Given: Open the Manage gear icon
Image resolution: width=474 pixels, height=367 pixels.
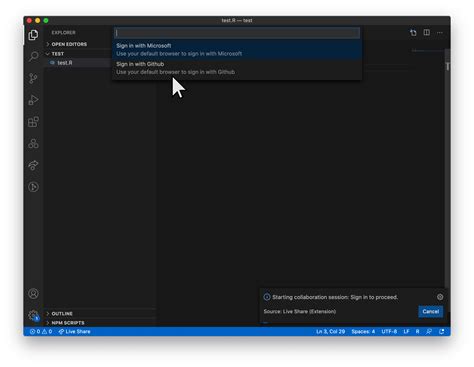Looking at the screenshot, I should pyautogui.click(x=33, y=315).
